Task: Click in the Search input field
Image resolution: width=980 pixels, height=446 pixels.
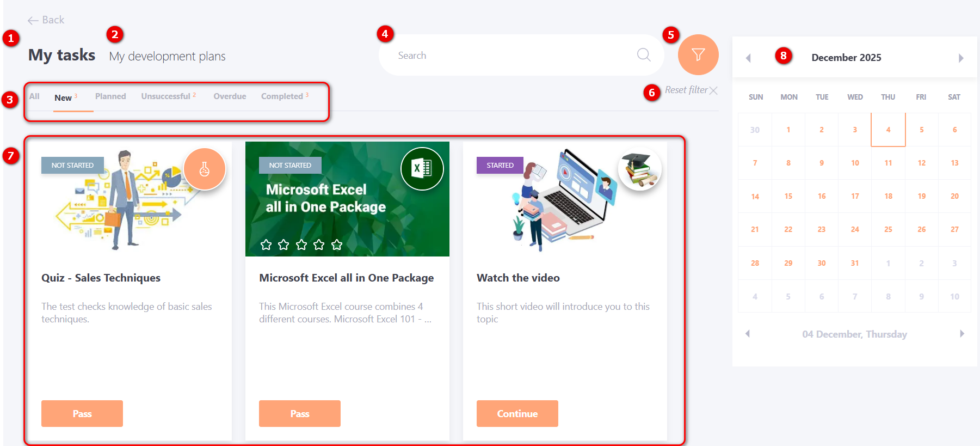Action: [511, 55]
